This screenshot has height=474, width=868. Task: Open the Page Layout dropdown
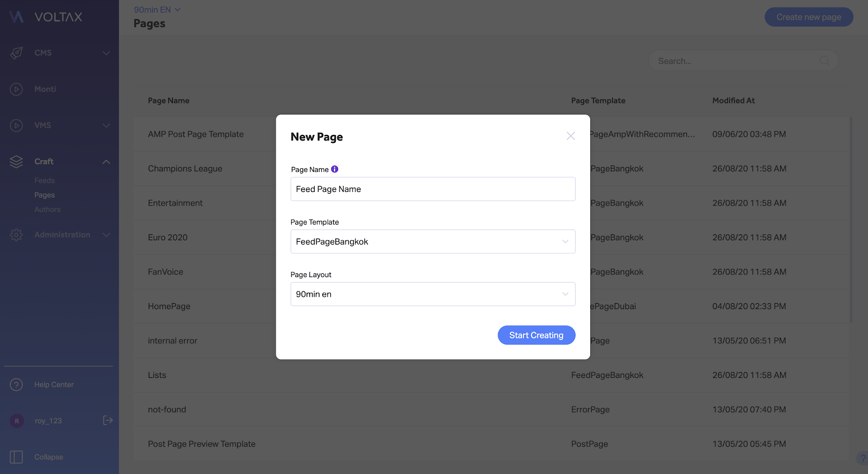pos(433,294)
